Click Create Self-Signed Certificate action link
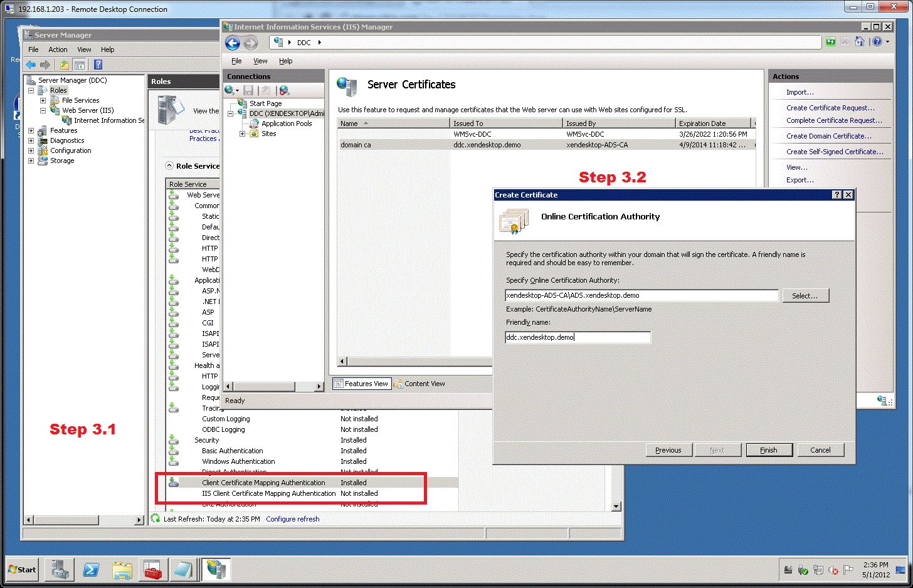This screenshot has height=588, width=913. click(835, 152)
